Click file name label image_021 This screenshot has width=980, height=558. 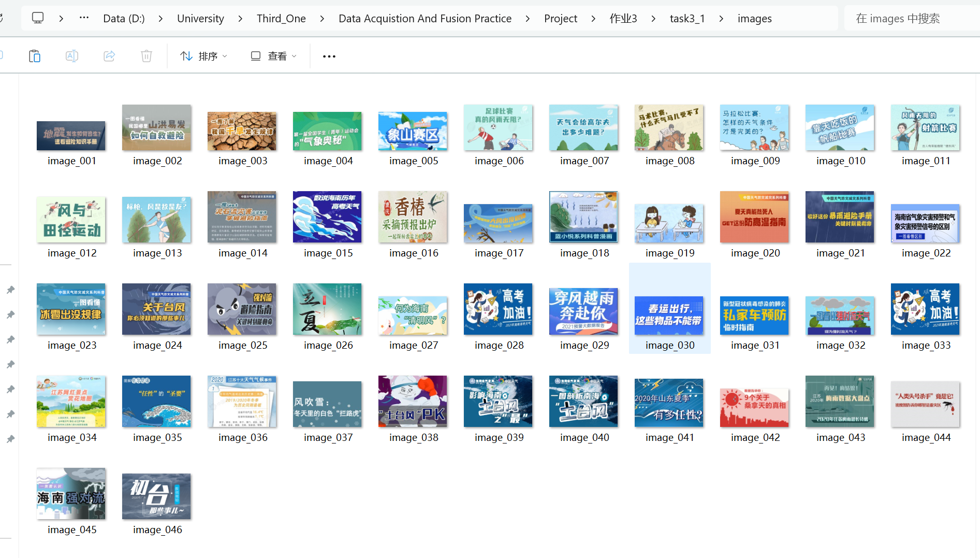(x=841, y=253)
